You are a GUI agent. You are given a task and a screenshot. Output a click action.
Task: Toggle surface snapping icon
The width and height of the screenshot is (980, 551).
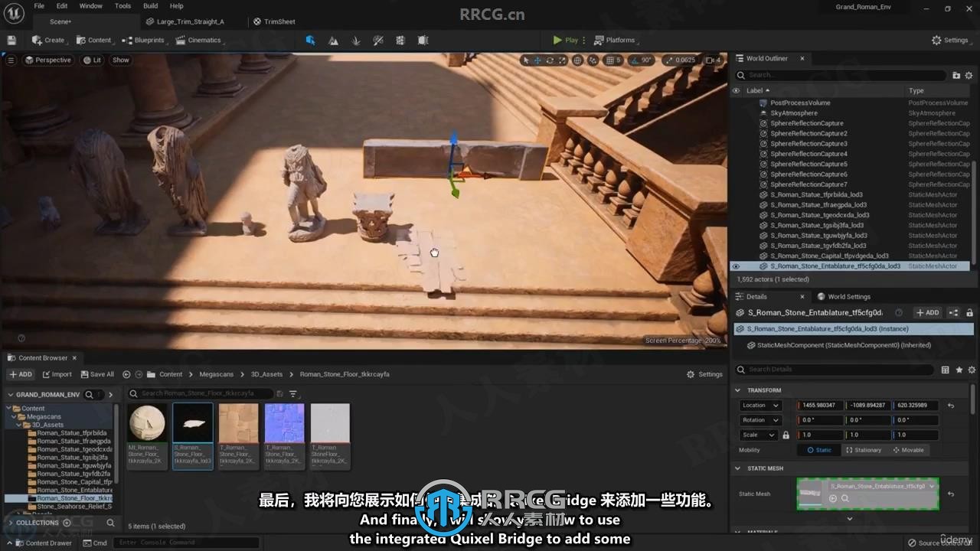[594, 60]
